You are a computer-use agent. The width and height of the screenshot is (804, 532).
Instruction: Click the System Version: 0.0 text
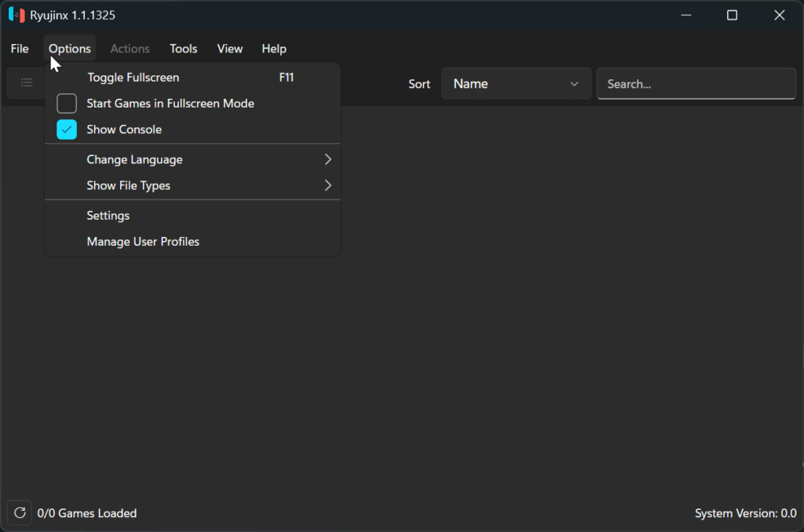coord(746,513)
